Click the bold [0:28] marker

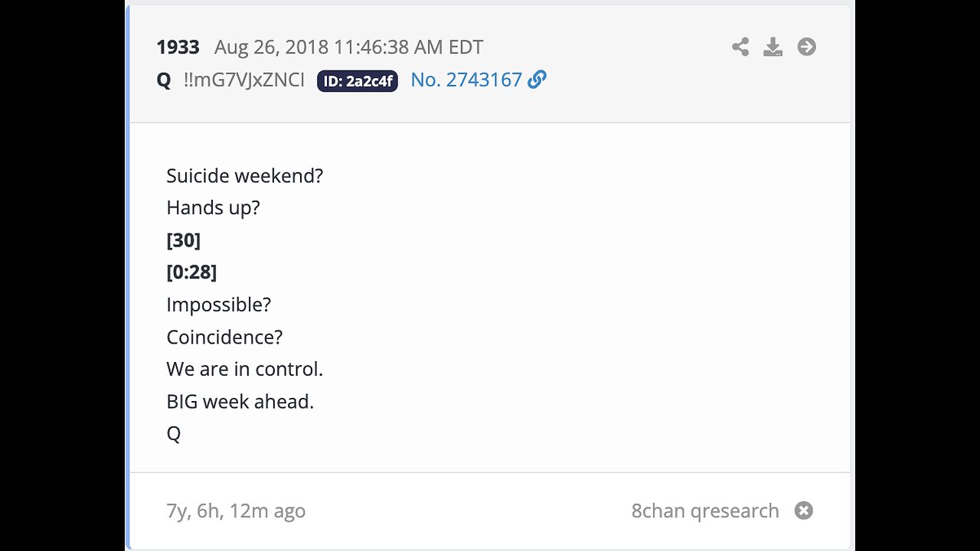[x=191, y=272]
